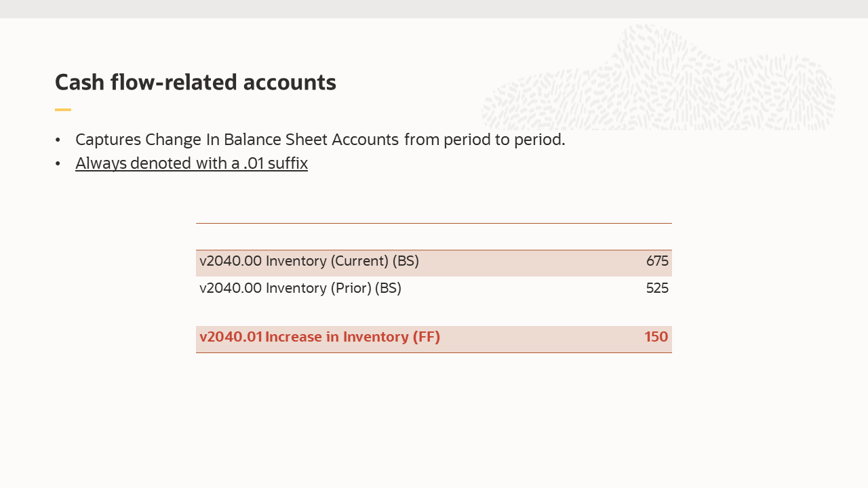Click "from period to period" in the first bullet
The width and height of the screenshot is (868, 488).
[484, 140]
